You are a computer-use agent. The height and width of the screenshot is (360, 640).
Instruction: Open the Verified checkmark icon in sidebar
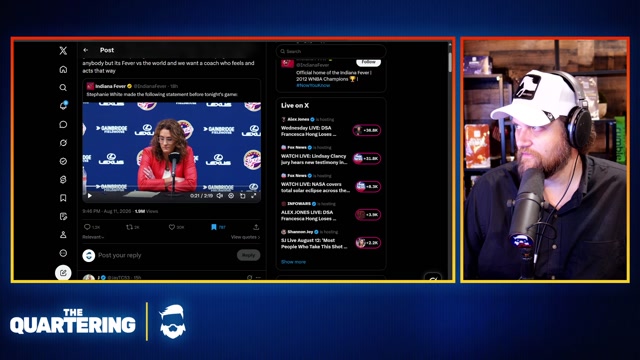[x=63, y=161]
